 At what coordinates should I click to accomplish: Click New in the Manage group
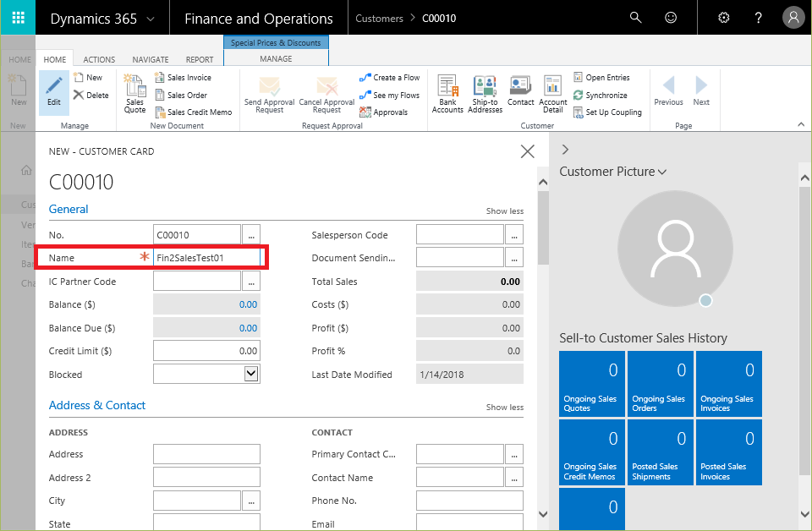coord(88,78)
